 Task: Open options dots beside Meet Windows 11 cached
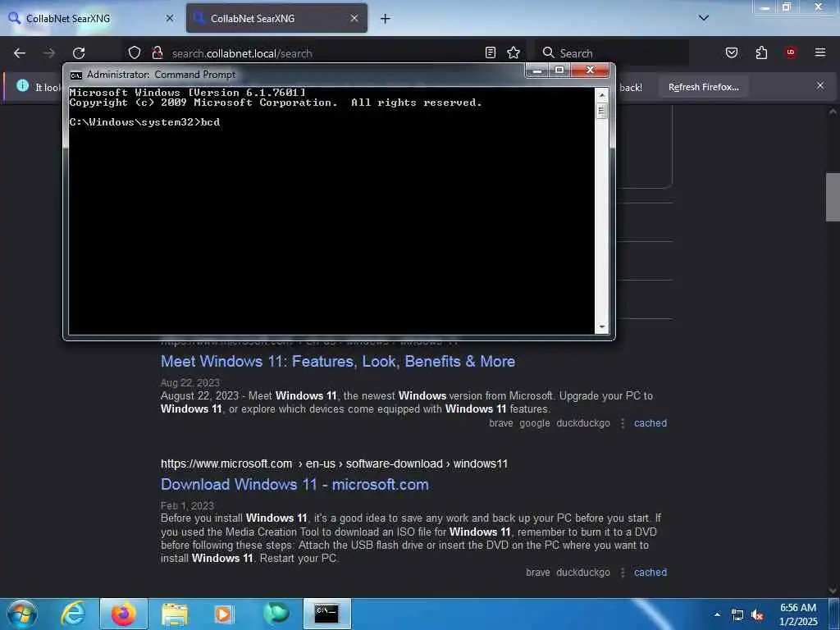[x=623, y=423]
